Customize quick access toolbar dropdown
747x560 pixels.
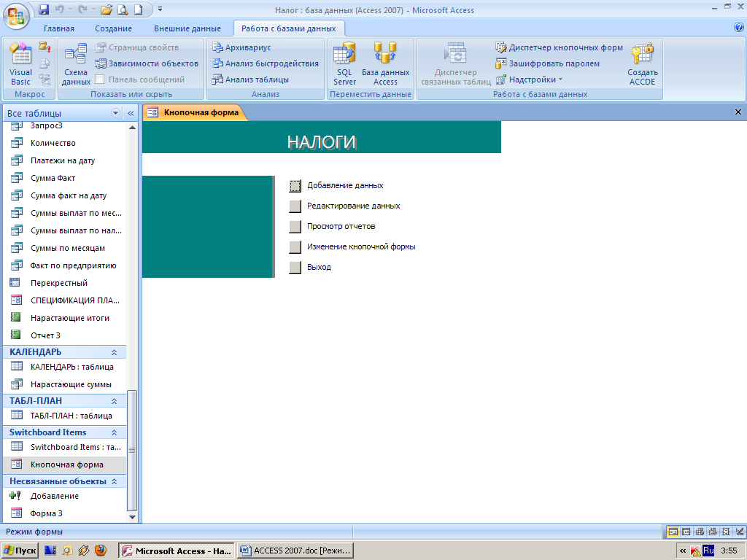coord(160,9)
